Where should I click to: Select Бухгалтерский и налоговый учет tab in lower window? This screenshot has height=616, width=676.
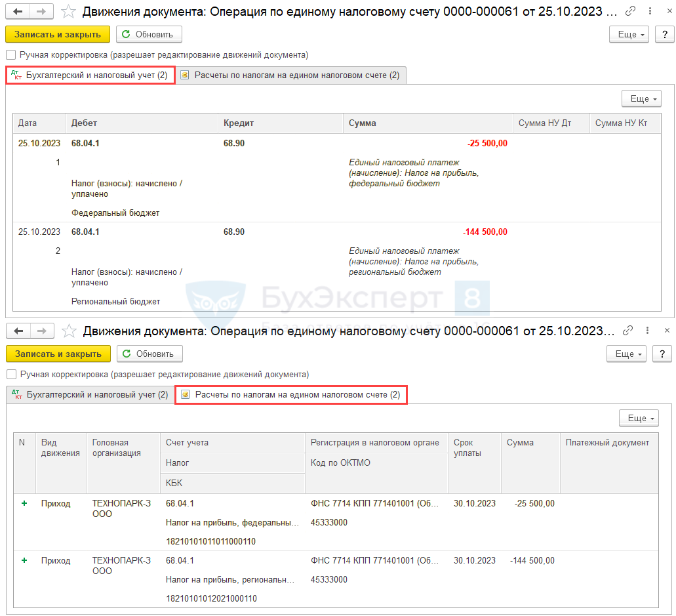90,395
